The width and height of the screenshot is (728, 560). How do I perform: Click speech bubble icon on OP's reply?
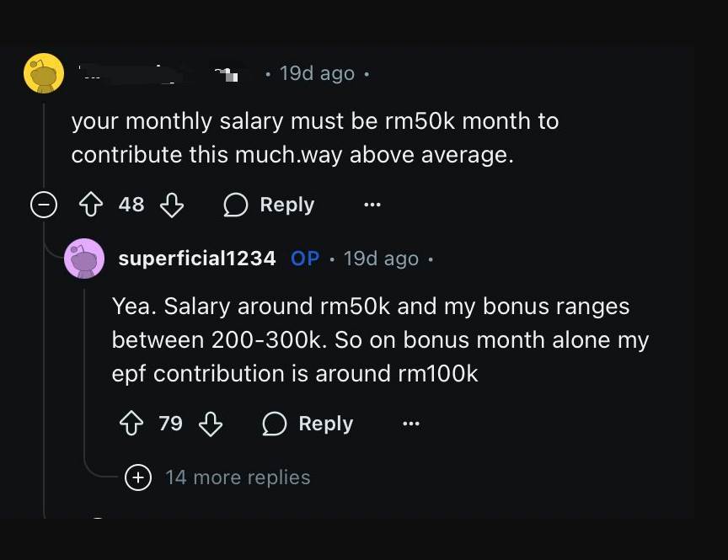[x=274, y=424]
